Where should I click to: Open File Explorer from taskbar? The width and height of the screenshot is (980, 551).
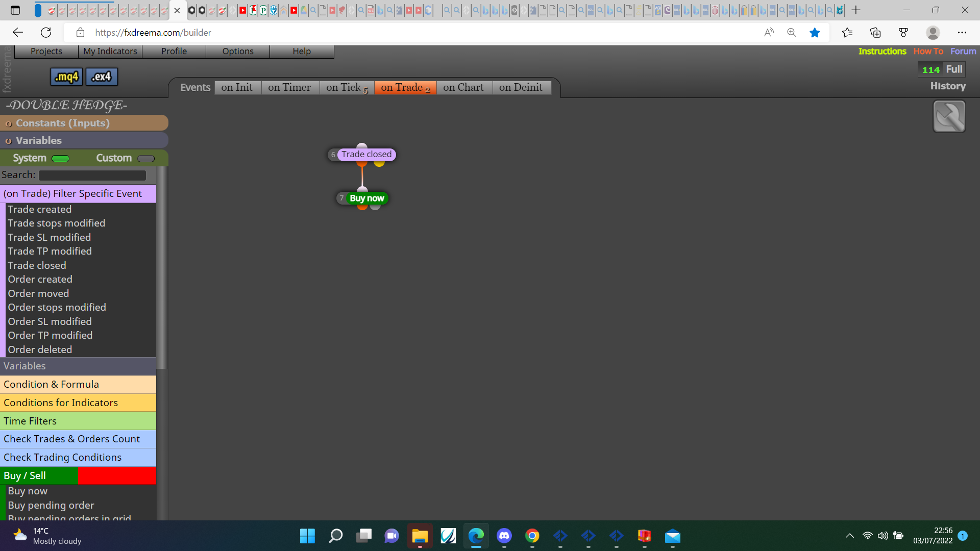click(420, 536)
